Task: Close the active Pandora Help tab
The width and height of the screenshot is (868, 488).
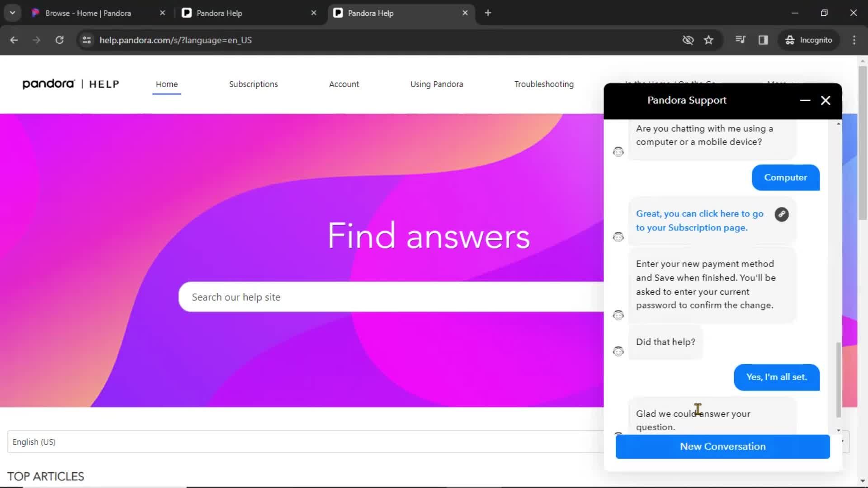Action: 465,13
